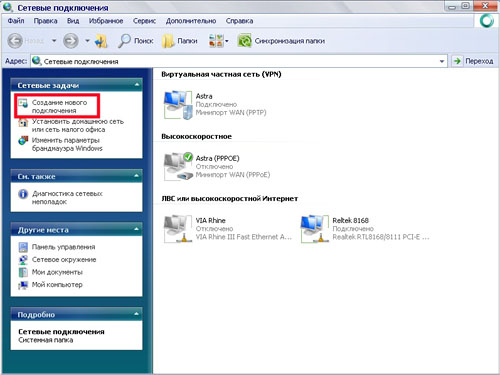Open Сетевое окружение link
This screenshot has width=500, height=375.
coord(64,260)
